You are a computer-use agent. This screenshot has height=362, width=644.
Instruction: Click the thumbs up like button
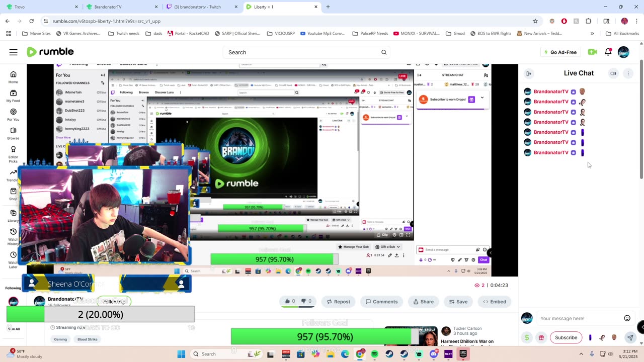[290, 302]
